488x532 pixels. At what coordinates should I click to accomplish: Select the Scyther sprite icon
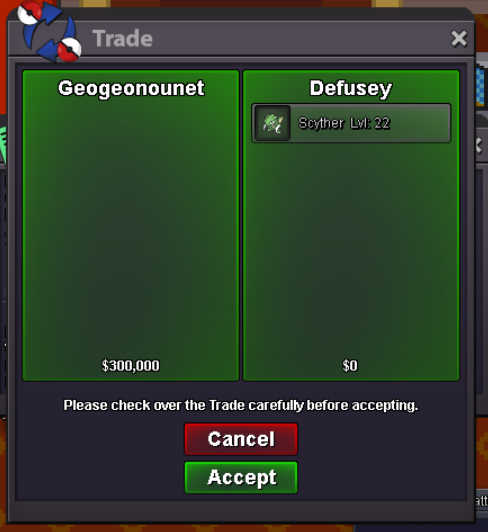click(273, 123)
